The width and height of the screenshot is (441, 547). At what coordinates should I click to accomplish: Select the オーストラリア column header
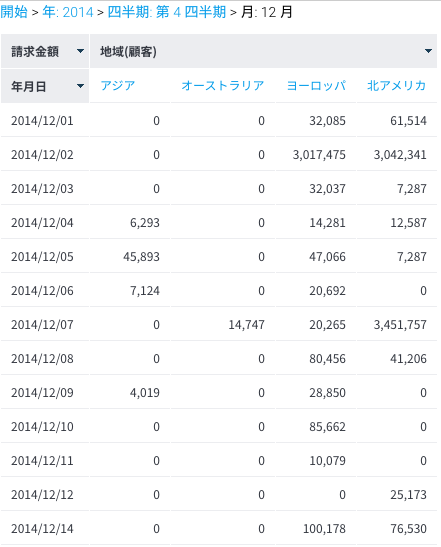click(223, 85)
